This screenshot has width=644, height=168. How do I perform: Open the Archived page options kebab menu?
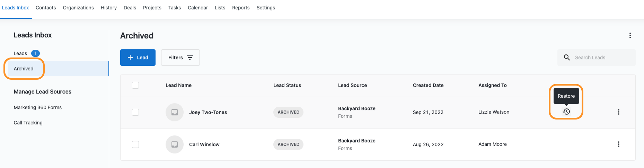[x=630, y=35]
